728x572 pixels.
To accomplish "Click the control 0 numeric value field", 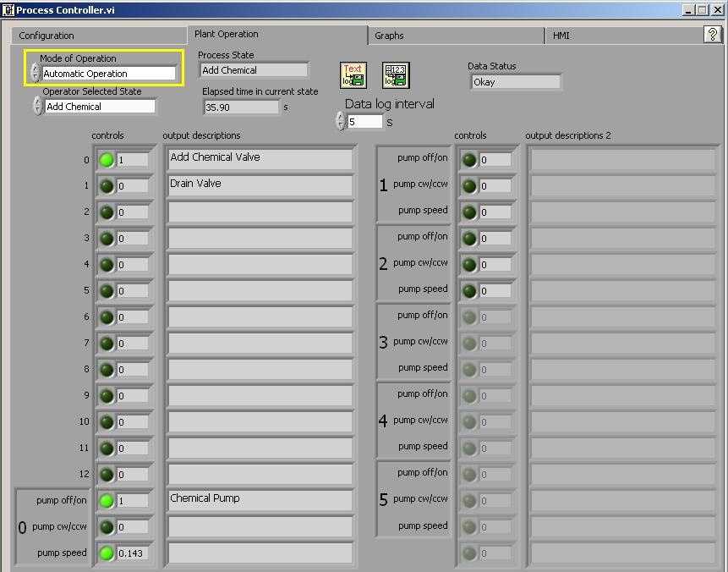I will (132, 160).
